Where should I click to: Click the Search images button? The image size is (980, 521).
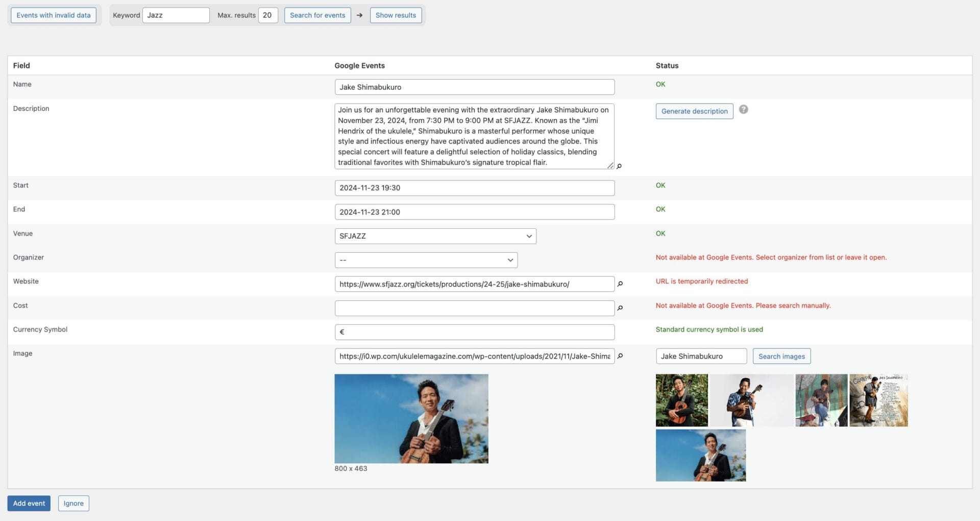[781, 356]
